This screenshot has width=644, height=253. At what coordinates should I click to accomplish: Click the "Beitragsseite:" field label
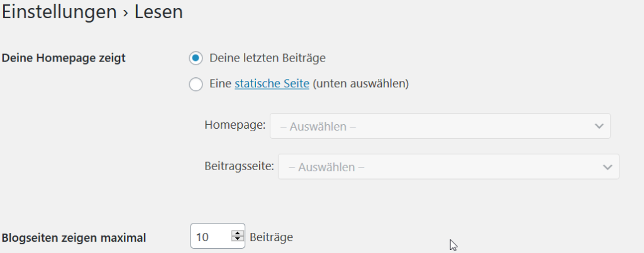click(x=239, y=166)
